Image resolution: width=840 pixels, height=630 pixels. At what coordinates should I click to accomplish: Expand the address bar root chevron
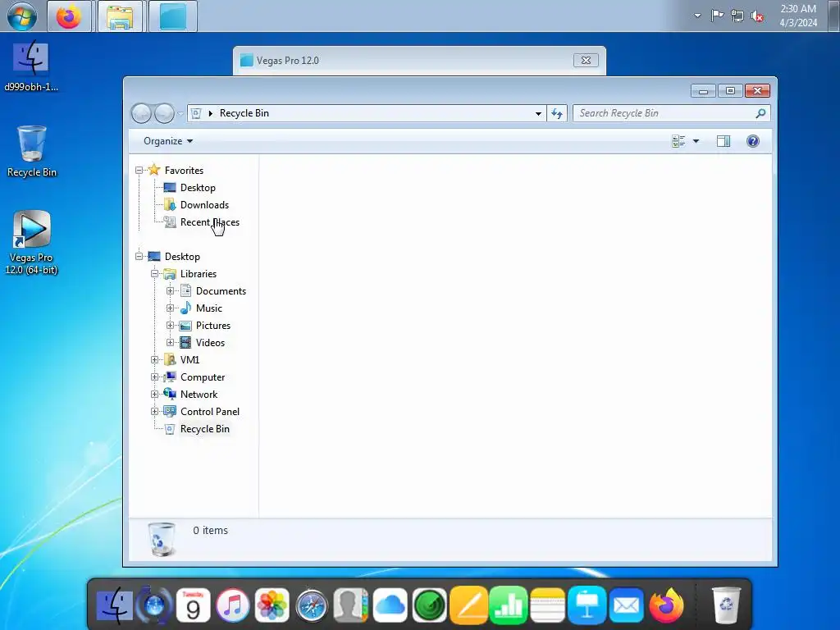[x=211, y=113]
